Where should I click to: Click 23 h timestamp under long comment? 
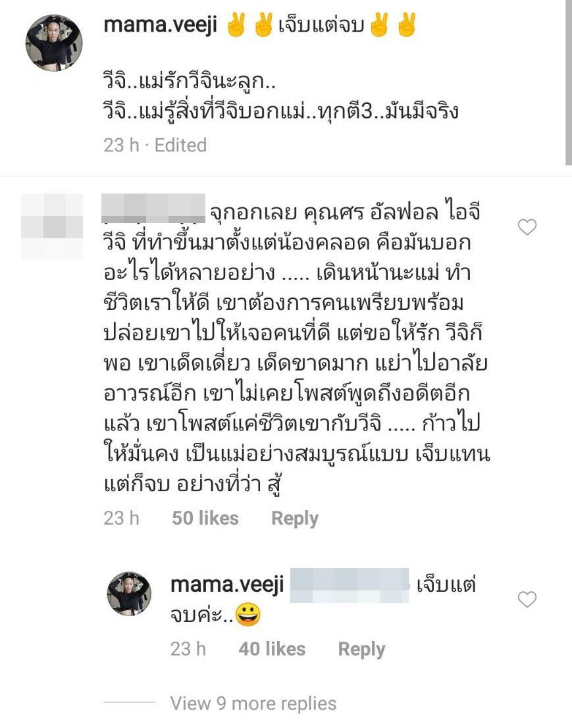(x=122, y=517)
